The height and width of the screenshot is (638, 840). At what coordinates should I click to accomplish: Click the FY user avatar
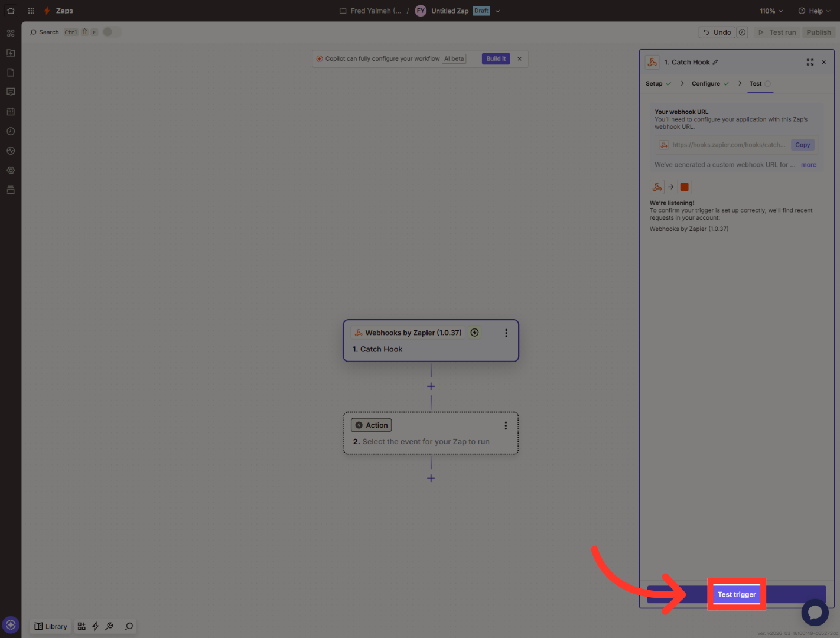coord(421,11)
